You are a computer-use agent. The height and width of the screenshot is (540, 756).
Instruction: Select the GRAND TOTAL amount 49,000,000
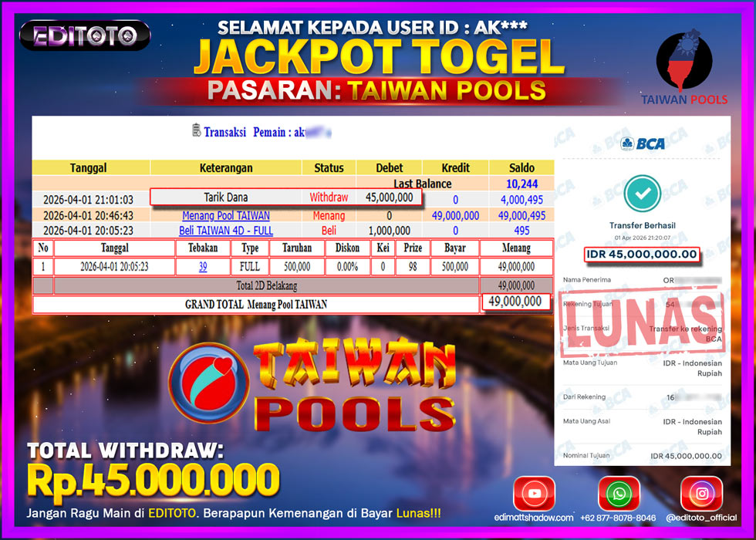coord(515,302)
